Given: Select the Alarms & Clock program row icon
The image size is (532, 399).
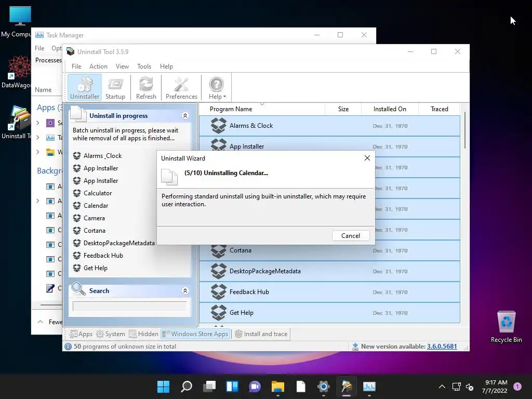Looking at the screenshot, I should [219, 126].
